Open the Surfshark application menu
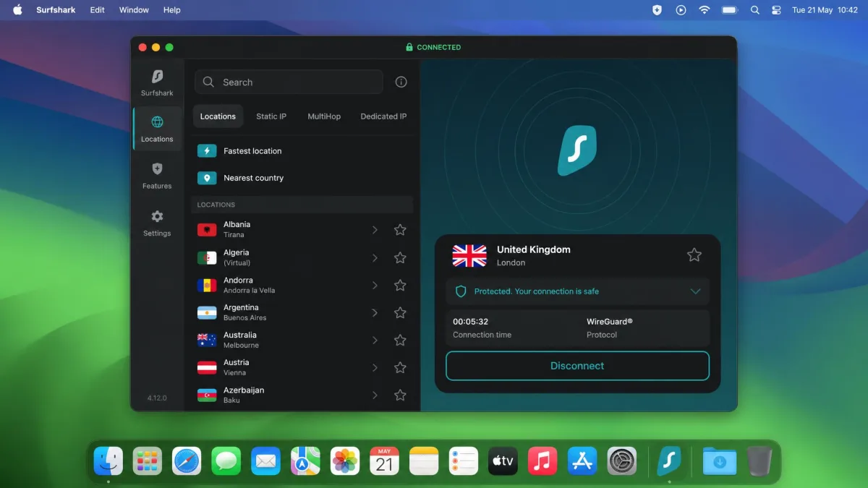868x488 pixels. pyautogui.click(x=56, y=10)
